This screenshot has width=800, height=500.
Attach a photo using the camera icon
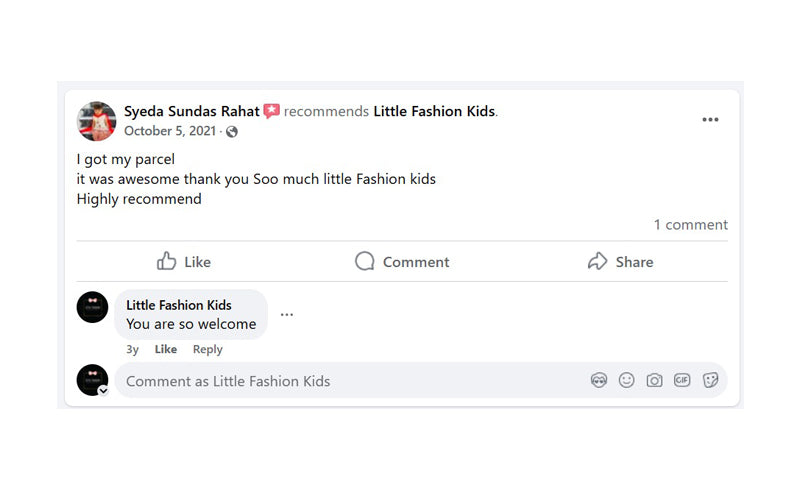(x=654, y=380)
